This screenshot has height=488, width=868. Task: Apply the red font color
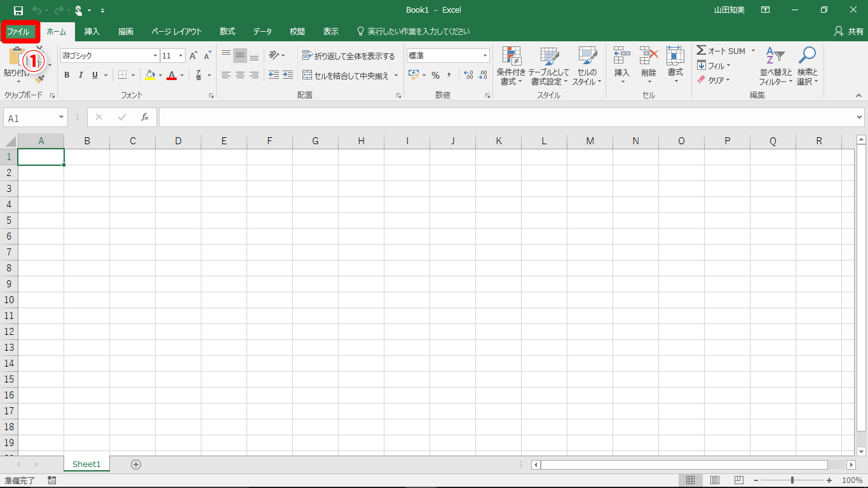[x=172, y=75]
